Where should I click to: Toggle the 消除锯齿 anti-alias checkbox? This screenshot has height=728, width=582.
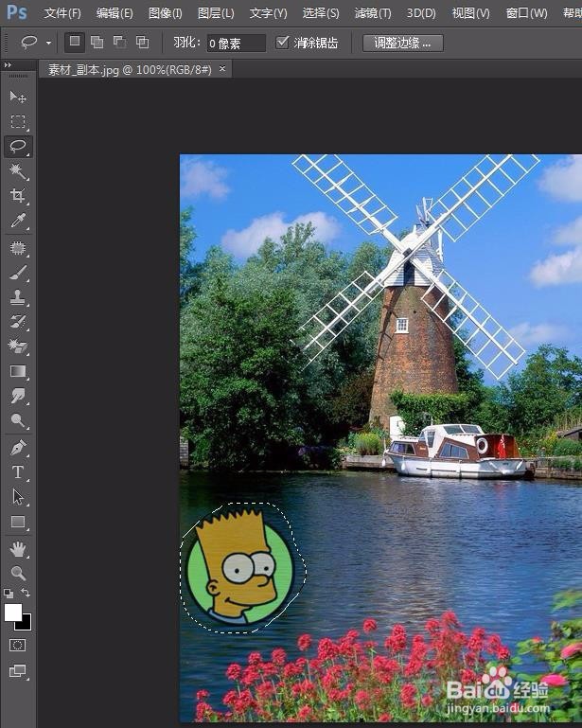(x=282, y=43)
